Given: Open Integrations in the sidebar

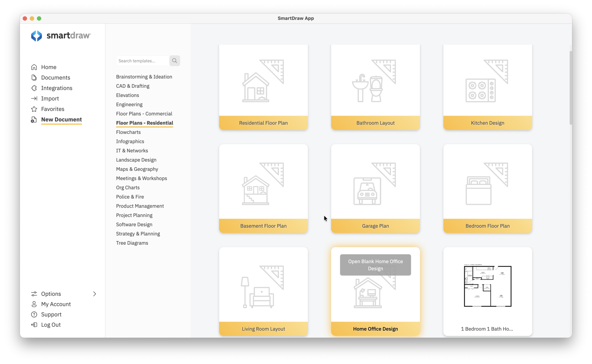Looking at the screenshot, I should 57,88.
